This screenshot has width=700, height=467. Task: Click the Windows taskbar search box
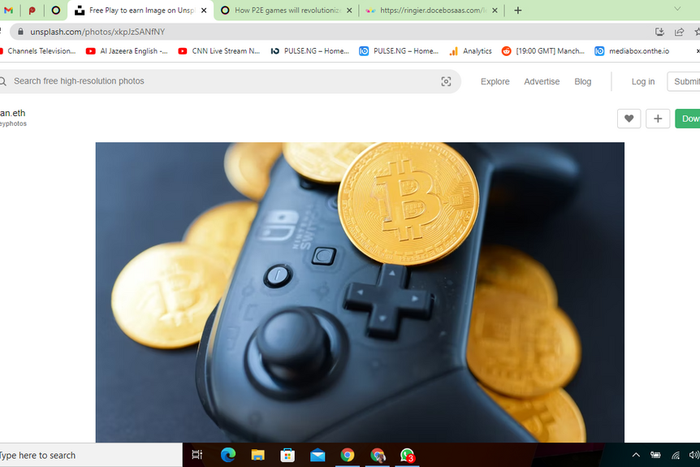(x=91, y=455)
